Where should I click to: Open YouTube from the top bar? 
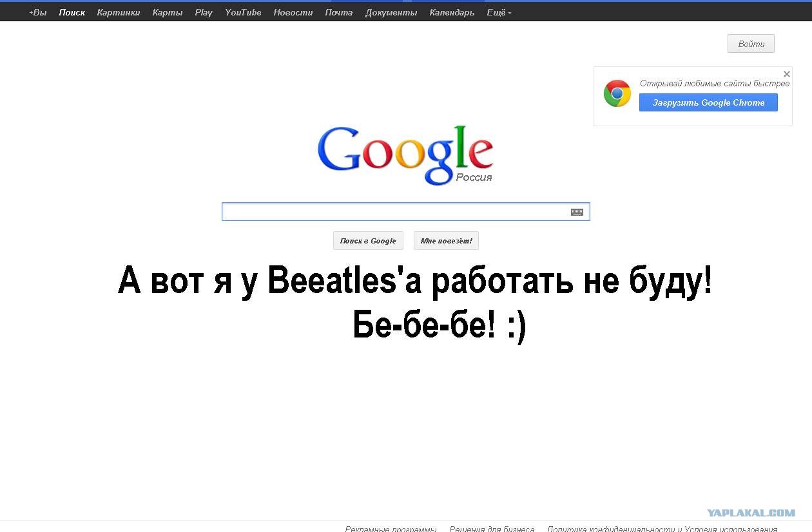(243, 12)
